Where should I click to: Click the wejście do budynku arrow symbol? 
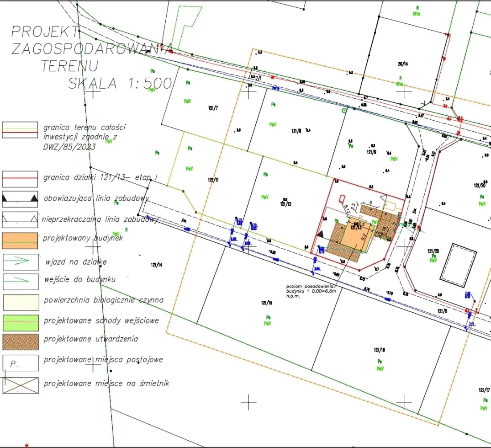(20, 281)
